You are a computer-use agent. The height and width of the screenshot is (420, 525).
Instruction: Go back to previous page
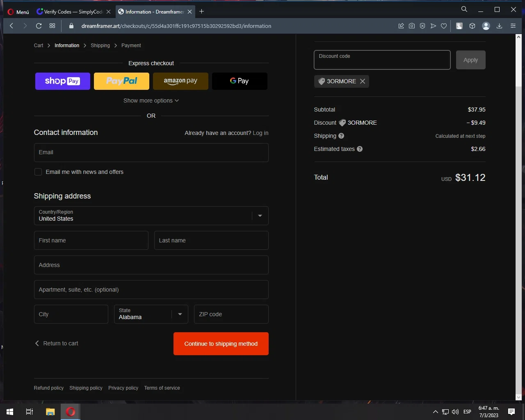[x=11, y=26]
